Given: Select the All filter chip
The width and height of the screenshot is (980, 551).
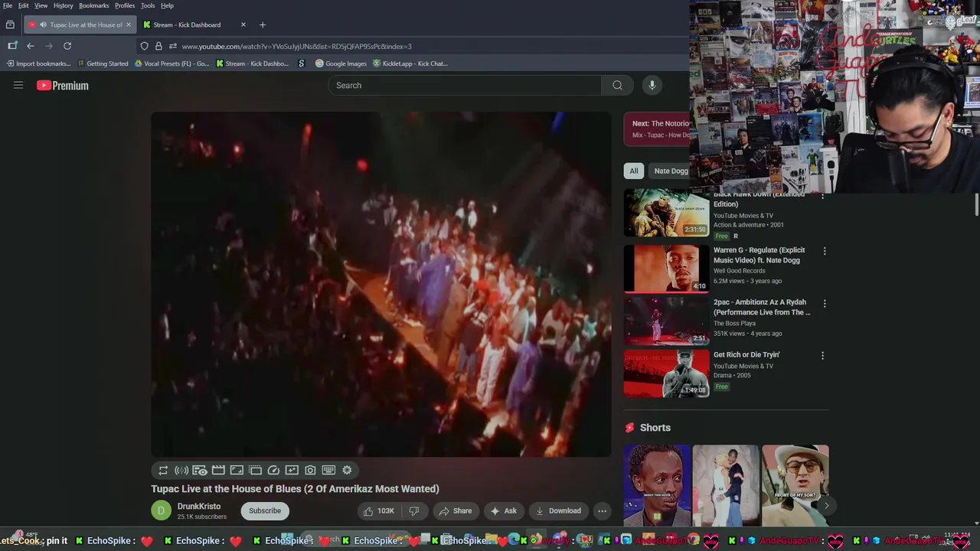Looking at the screenshot, I should [634, 171].
